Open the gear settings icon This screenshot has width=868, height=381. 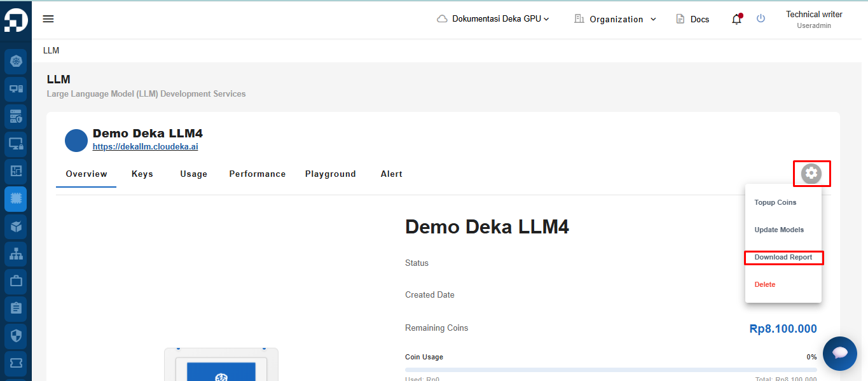[x=811, y=174]
